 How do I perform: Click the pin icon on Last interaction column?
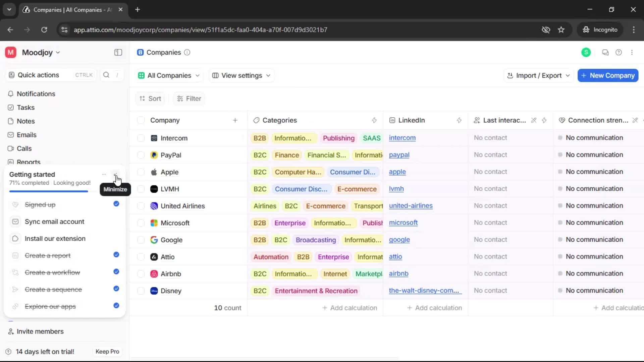click(533, 120)
